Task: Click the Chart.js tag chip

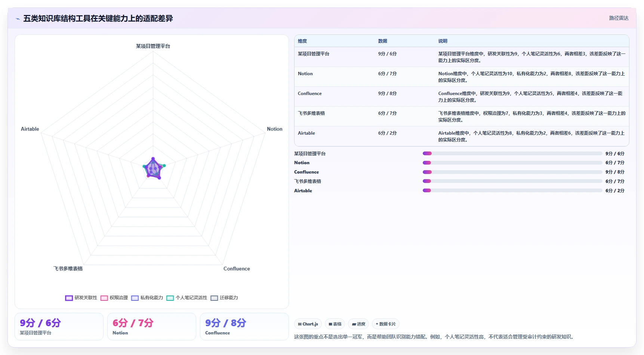Action: 308,324
